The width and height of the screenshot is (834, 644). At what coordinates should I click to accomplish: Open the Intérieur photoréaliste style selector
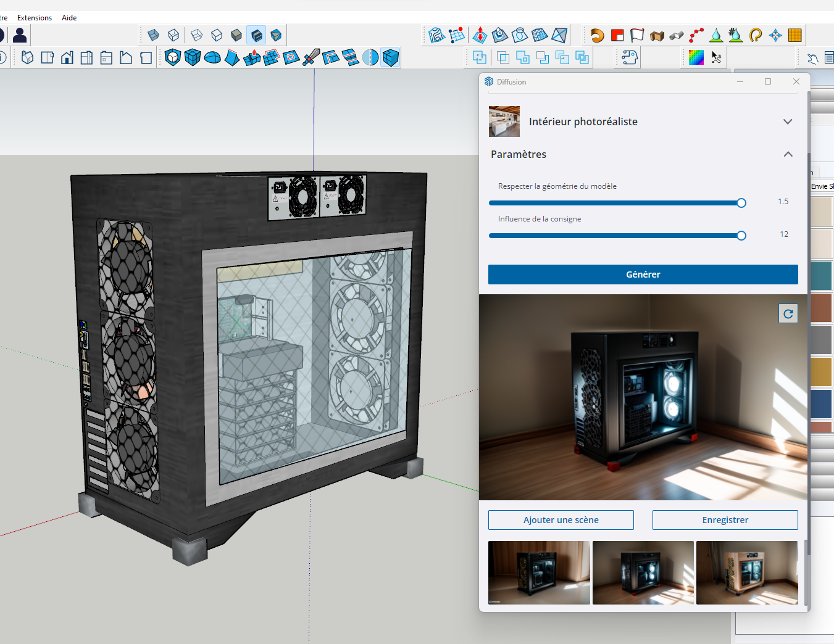tap(788, 122)
